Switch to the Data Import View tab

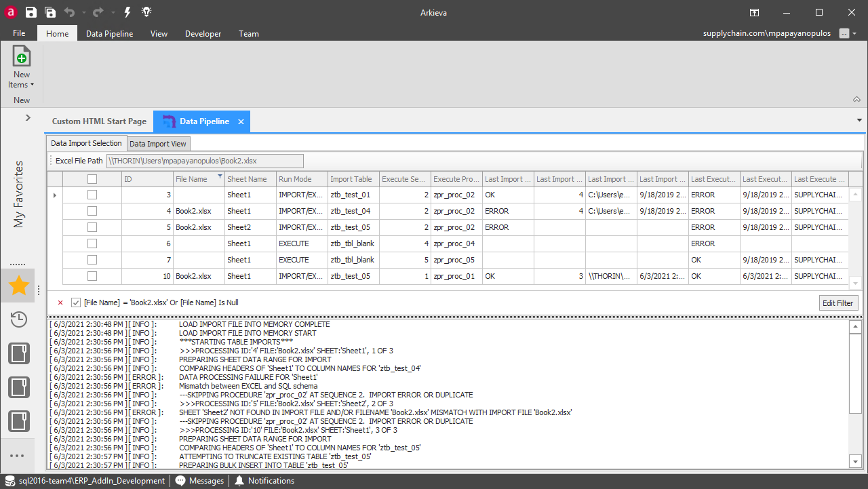pyautogui.click(x=158, y=144)
